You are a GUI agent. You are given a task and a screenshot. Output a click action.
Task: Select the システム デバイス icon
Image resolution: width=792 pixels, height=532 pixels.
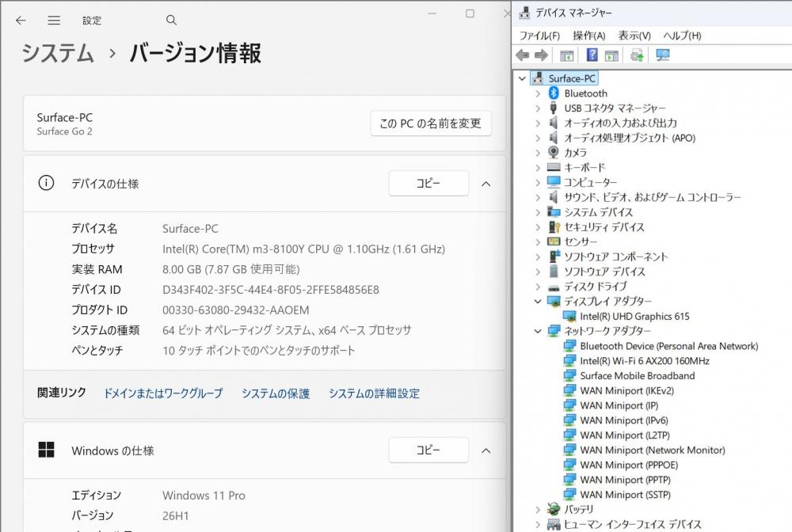[x=554, y=211]
